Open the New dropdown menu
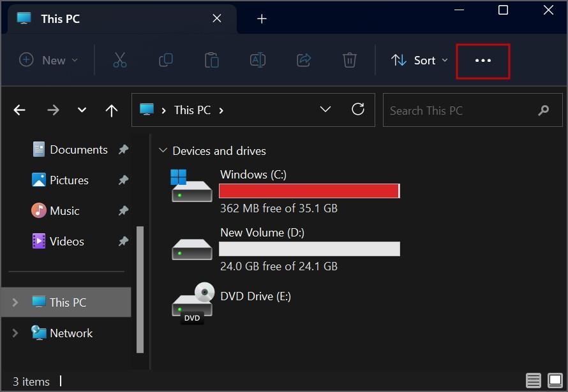Screen dimensions: 568x392 tap(48, 60)
